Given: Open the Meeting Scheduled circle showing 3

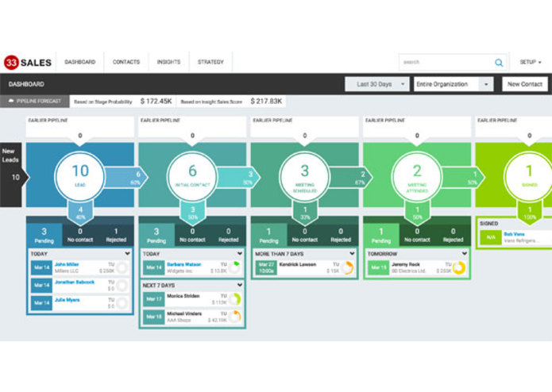Looking at the screenshot, I should click(x=304, y=176).
